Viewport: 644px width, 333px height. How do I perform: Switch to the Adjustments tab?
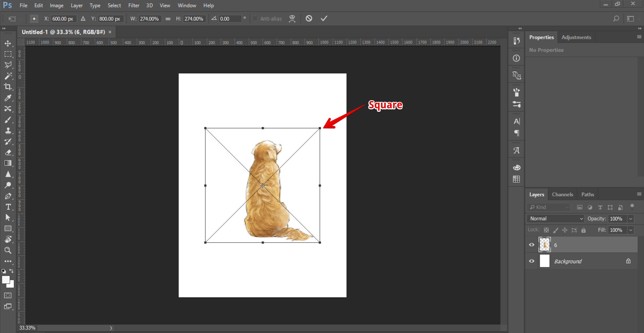tap(576, 37)
